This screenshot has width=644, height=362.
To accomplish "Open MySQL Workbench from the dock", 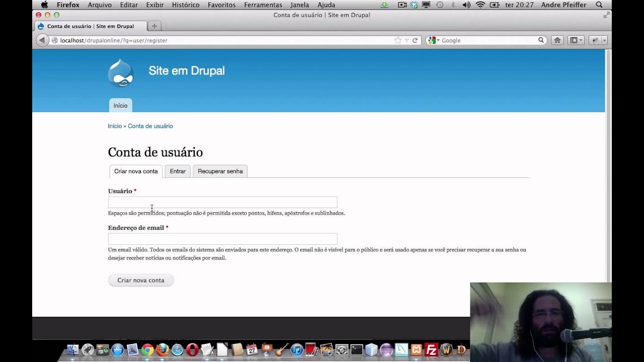I will click(401, 349).
